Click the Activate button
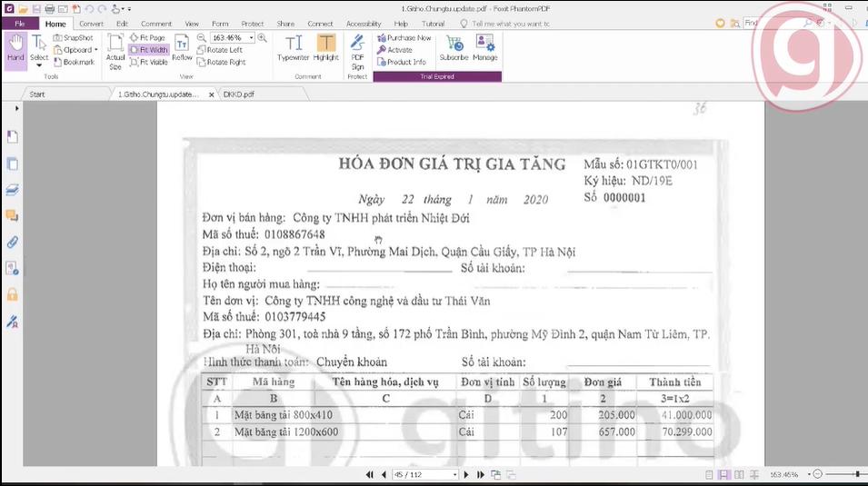The width and height of the screenshot is (868, 486). pos(394,50)
